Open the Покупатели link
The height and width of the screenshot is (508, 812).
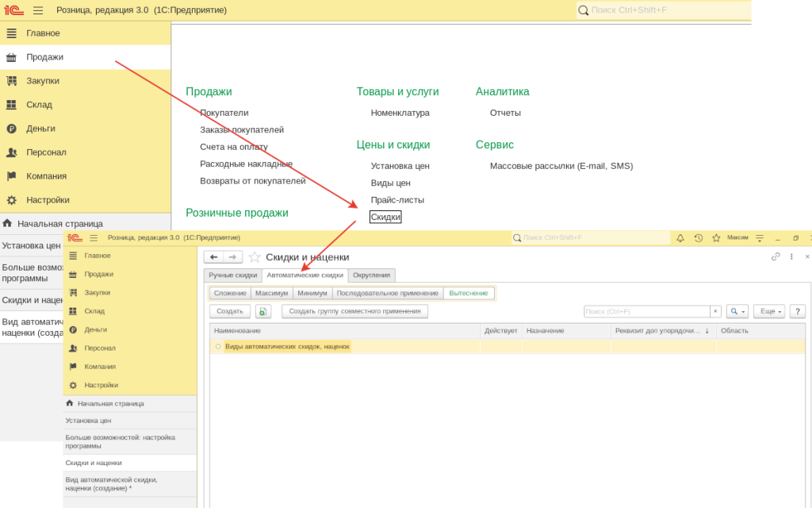[x=224, y=113]
